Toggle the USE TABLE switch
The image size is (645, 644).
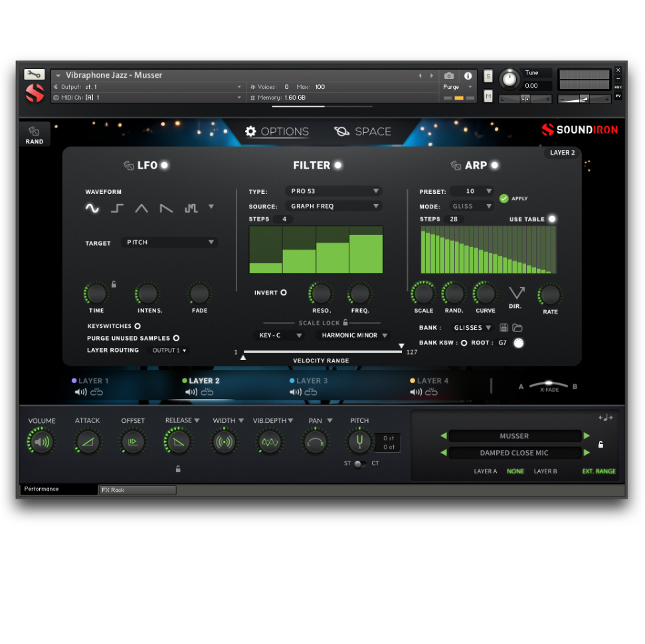pos(551,219)
